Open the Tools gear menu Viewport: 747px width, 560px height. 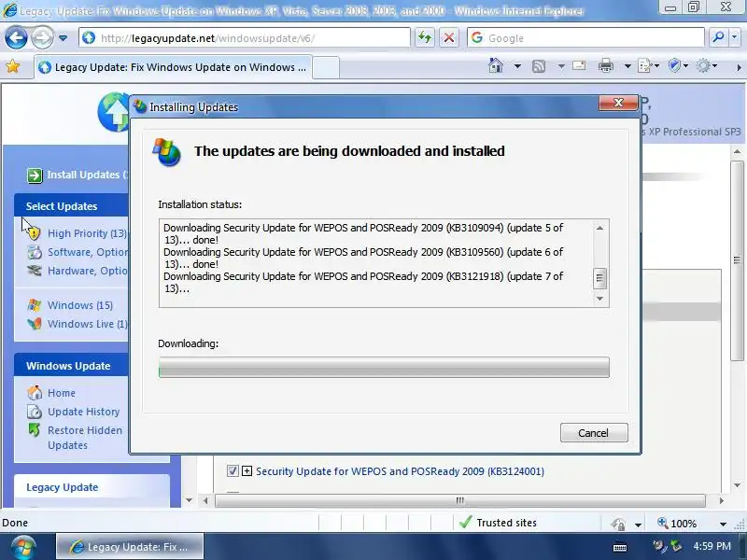click(x=707, y=65)
